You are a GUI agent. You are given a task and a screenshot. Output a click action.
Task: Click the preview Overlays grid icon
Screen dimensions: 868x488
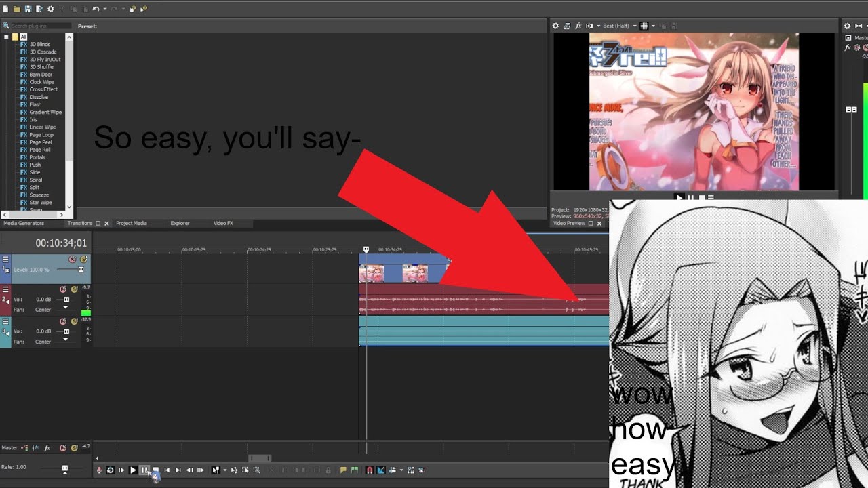644,26
